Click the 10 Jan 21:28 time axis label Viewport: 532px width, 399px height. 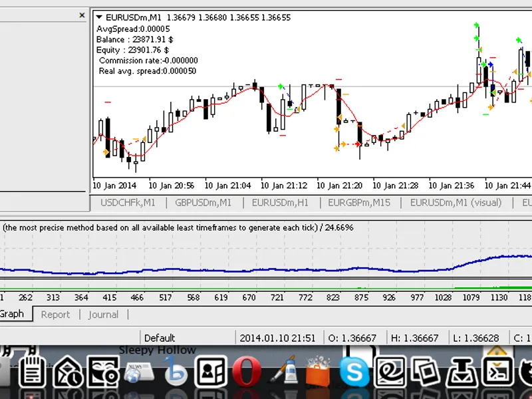395,186
